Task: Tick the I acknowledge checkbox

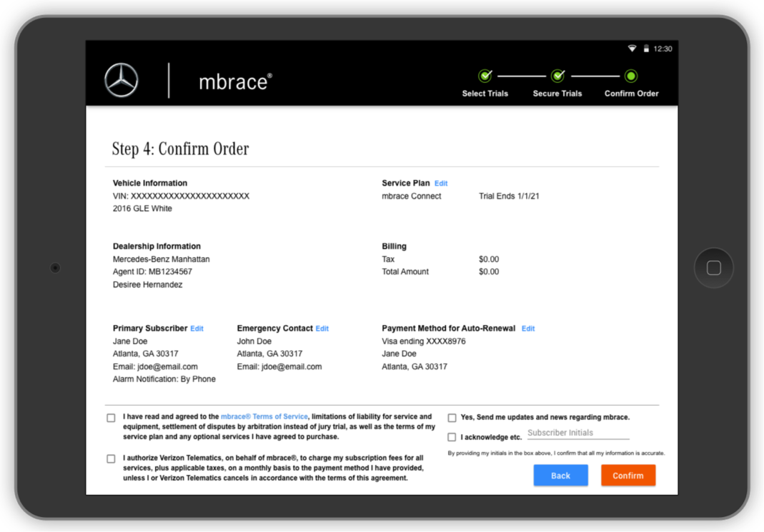Action: 452,437
